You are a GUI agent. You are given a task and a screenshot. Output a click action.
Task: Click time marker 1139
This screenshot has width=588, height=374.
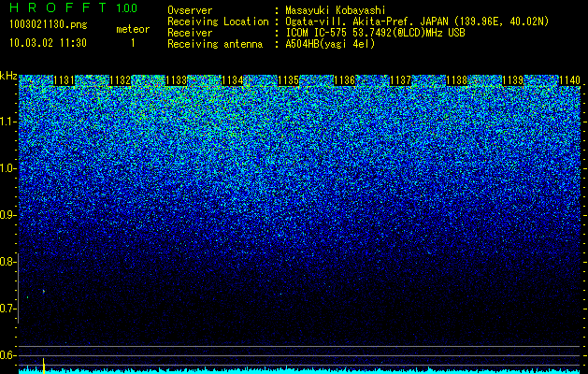[x=513, y=80]
